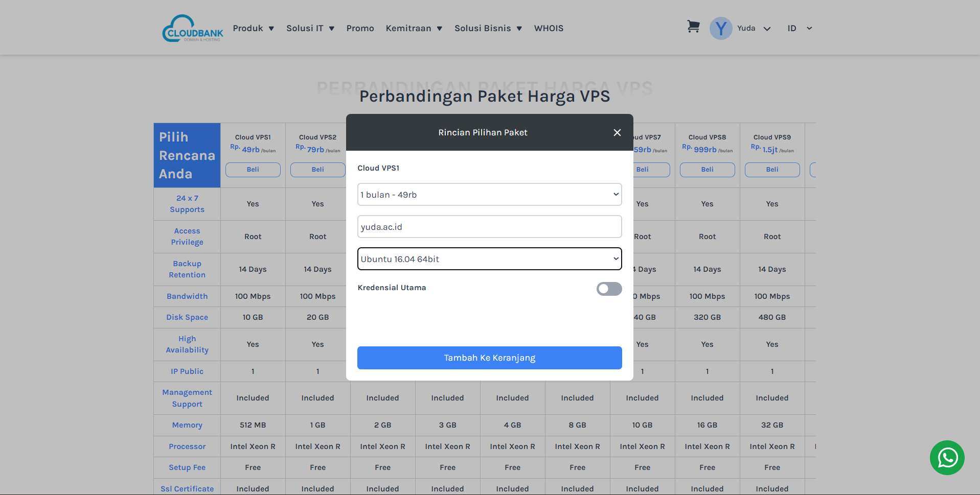Toggle the Kredensial Utama switch

point(609,289)
